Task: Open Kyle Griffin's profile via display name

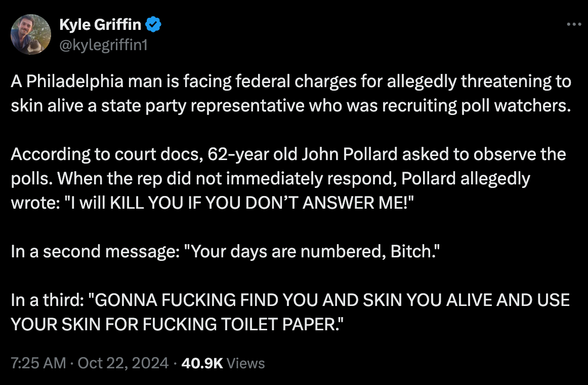Action: [101, 24]
